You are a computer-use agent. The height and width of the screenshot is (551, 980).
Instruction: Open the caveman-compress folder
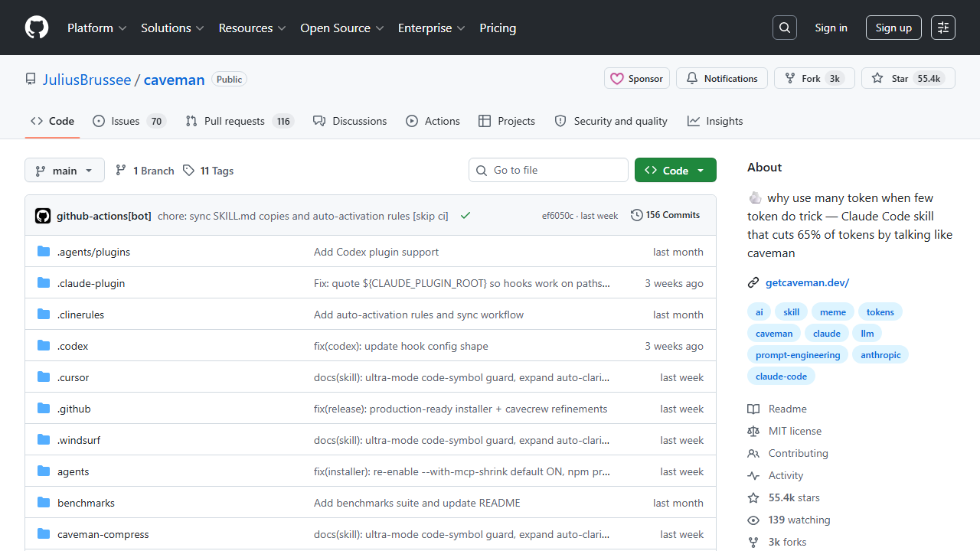point(103,534)
